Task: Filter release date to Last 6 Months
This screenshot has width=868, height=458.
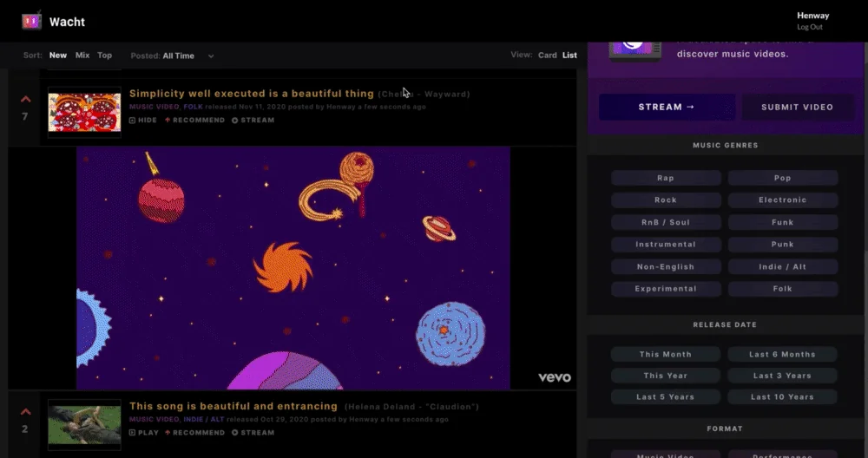Action: point(782,354)
